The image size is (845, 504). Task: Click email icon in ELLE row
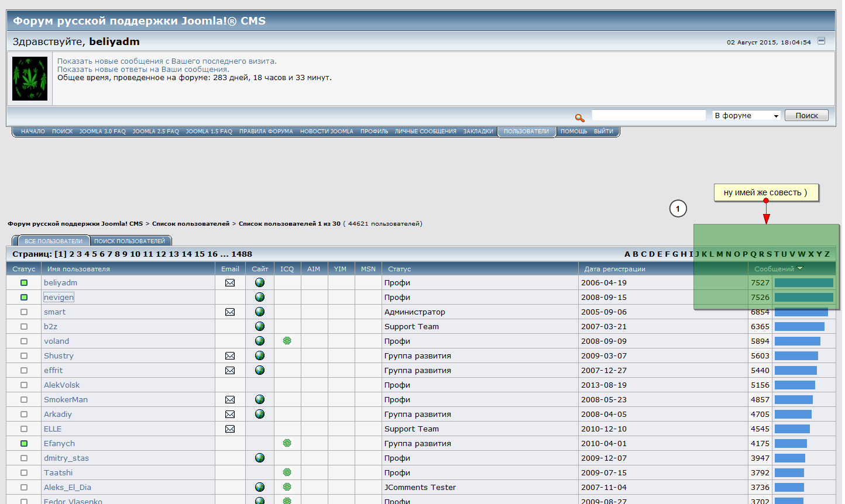point(230,429)
